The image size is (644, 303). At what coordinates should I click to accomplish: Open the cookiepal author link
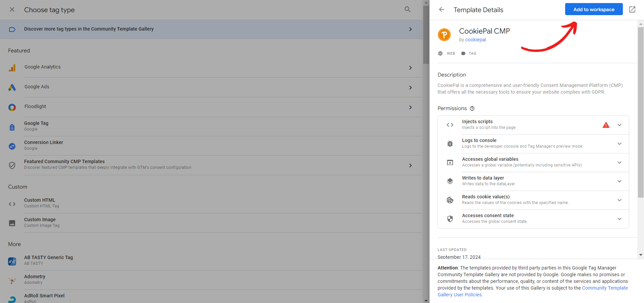point(476,40)
